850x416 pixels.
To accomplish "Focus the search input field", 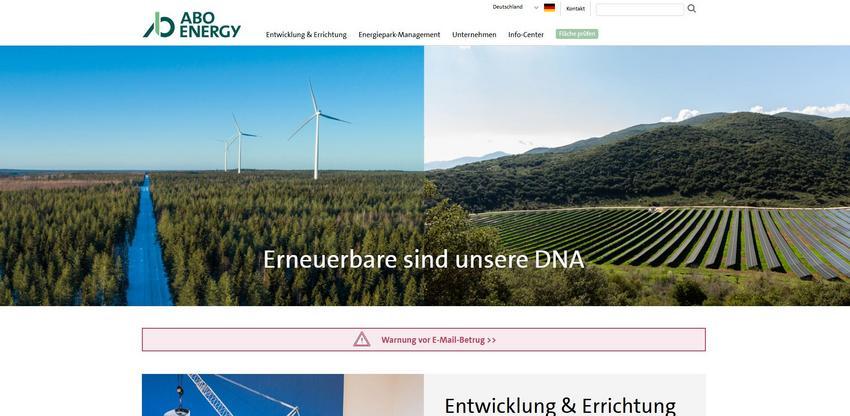I will [640, 9].
